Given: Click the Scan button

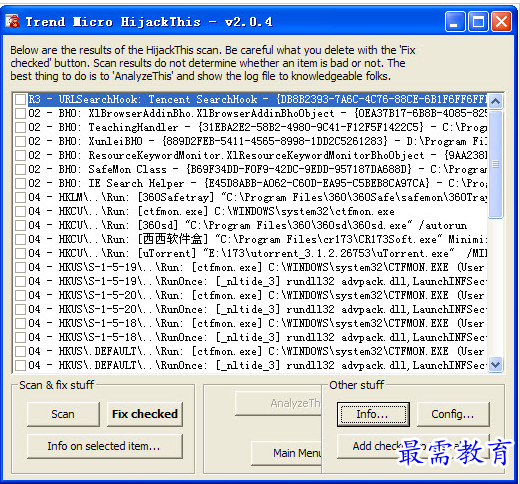Looking at the screenshot, I should point(63,414).
